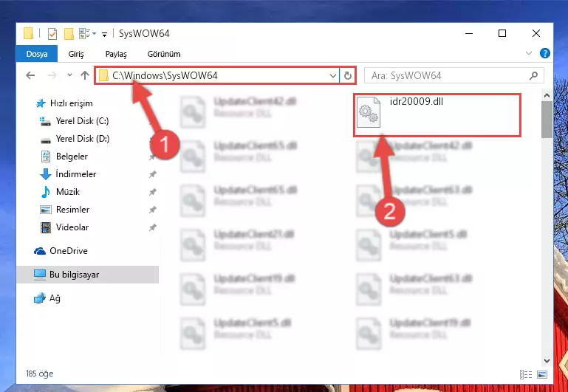
Task: Click the Ağ network icon
Action: pos(39,298)
